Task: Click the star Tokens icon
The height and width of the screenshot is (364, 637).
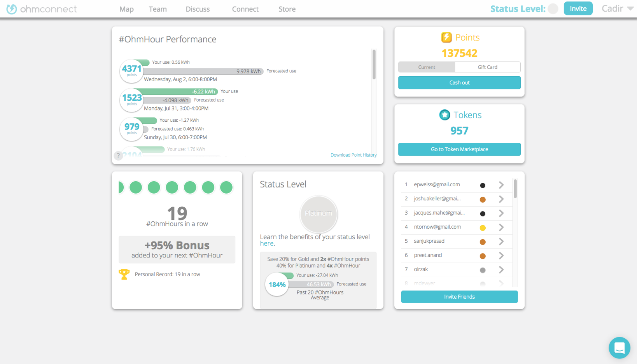Action: tap(444, 115)
